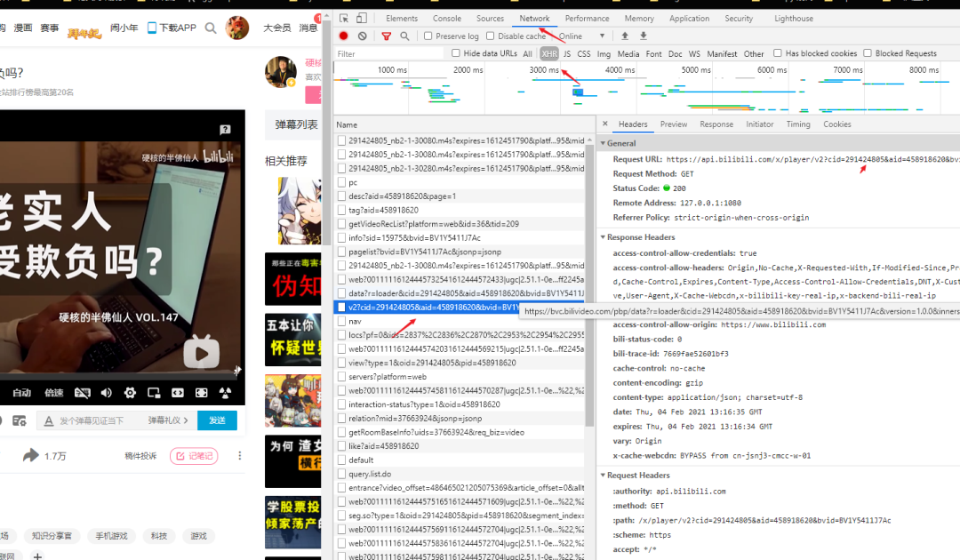Image resolution: width=960 pixels, height=560 pixels.
Task: Check the box for 'default' request
Action: click(341, 460)
